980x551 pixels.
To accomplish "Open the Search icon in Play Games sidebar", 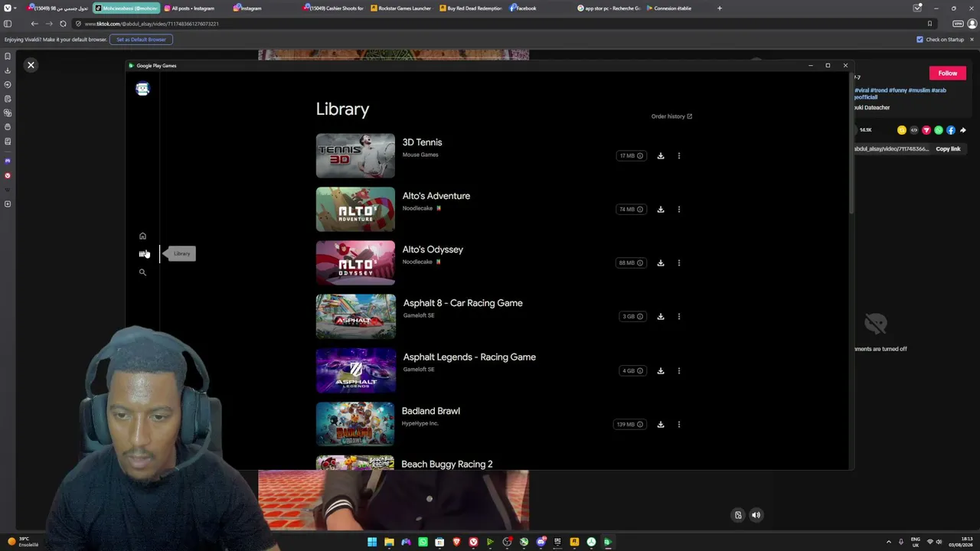I will tap(142, 272).
